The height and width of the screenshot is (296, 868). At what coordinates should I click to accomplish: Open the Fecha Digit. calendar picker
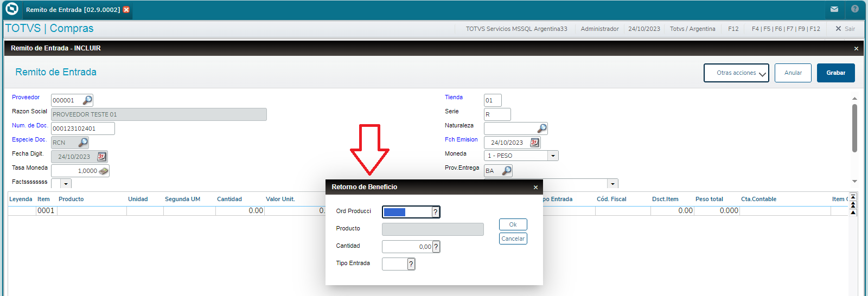tap(101, 156)
